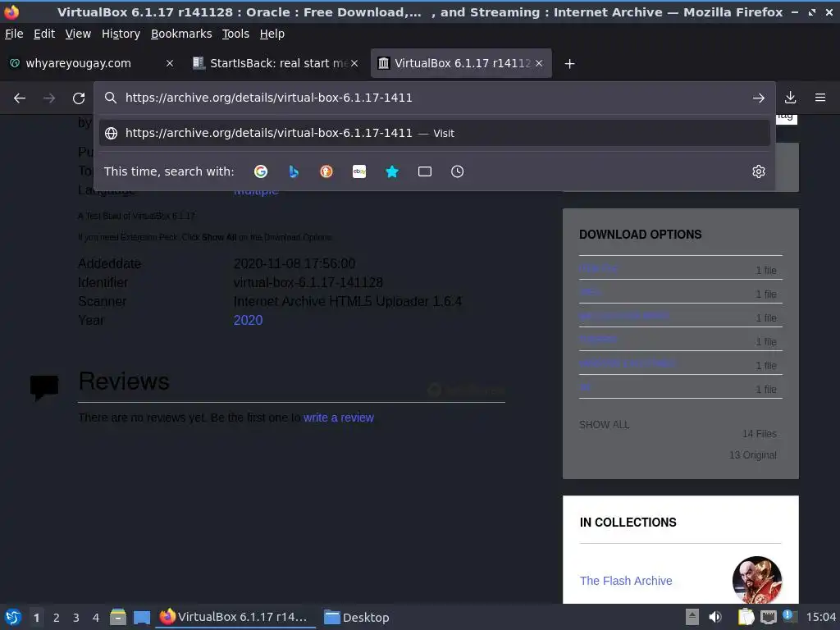Image resolution: width=840 pixels, height=630 pixels.
Task: Click the write a review link
Action: click(x=339, y=418)
